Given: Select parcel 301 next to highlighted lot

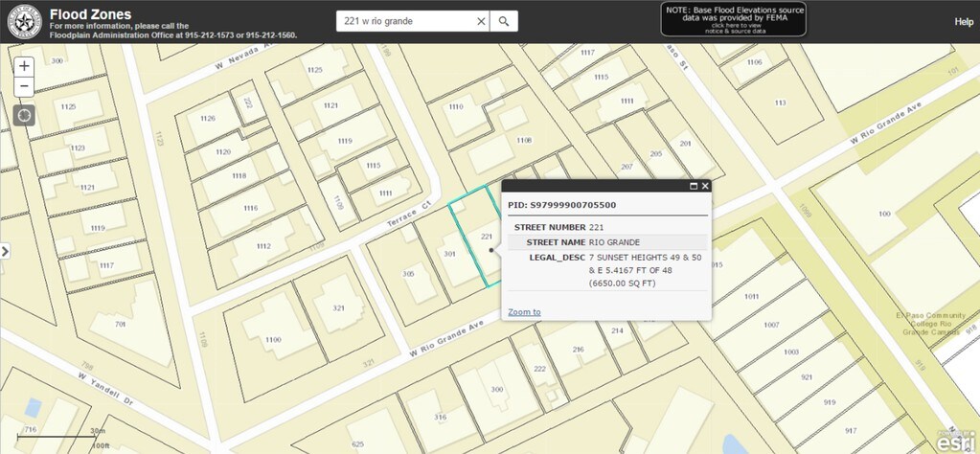Looking at the screenshot, I should pos(449,254).
